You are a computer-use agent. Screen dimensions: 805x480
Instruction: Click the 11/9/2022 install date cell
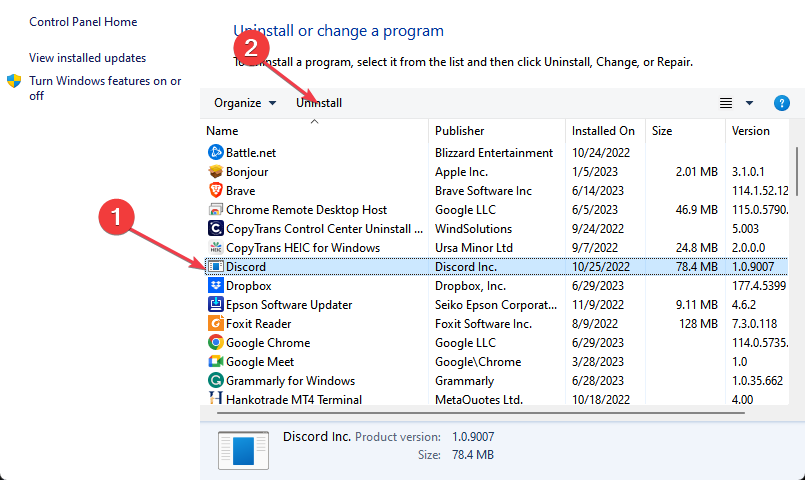[597, 304]
